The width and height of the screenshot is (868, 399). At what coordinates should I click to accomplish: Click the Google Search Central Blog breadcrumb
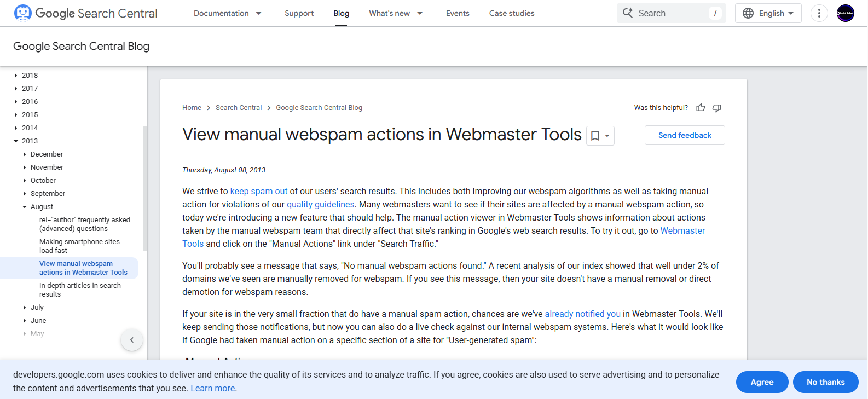coord(319,108)
